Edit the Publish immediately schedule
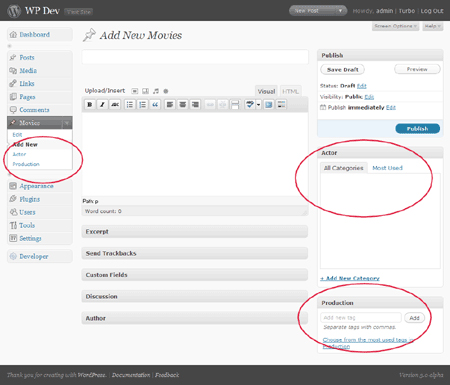This screenshot has height=385, width=450. click(391, 108)
